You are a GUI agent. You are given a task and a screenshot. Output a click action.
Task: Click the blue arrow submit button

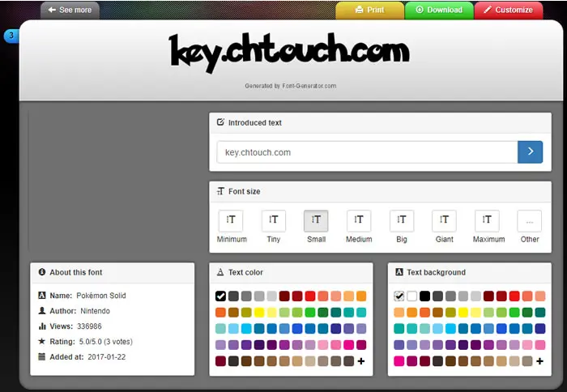tap(530, 152)
